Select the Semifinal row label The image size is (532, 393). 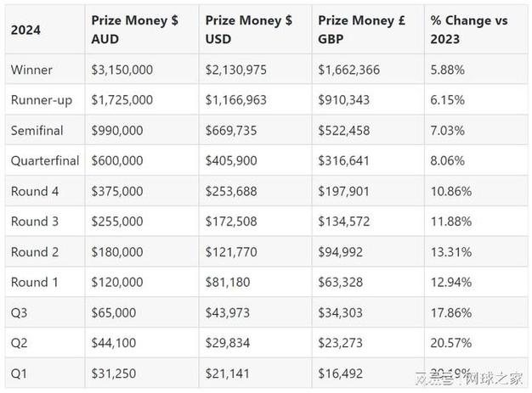coord(37,131)
